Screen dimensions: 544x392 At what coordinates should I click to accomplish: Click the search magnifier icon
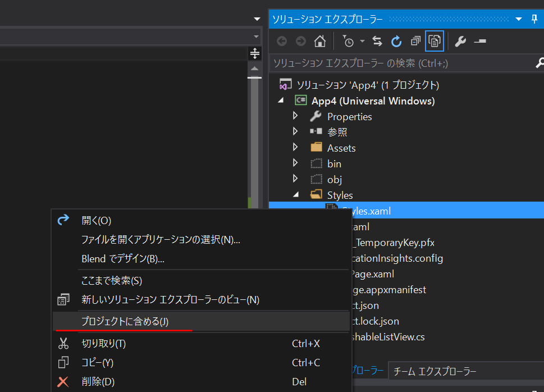tap(540, 63)
